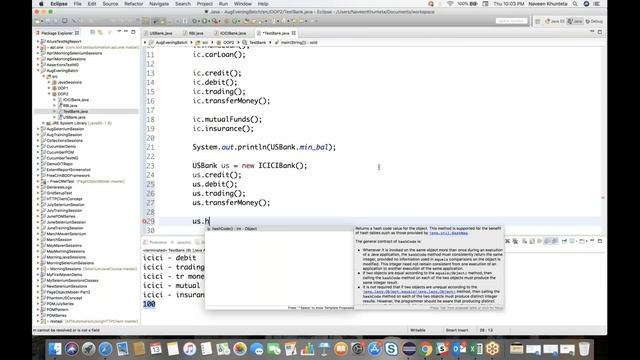Click the Quick Access search field
The height and width of the screenshot is (360, 640).
[512, 21]
